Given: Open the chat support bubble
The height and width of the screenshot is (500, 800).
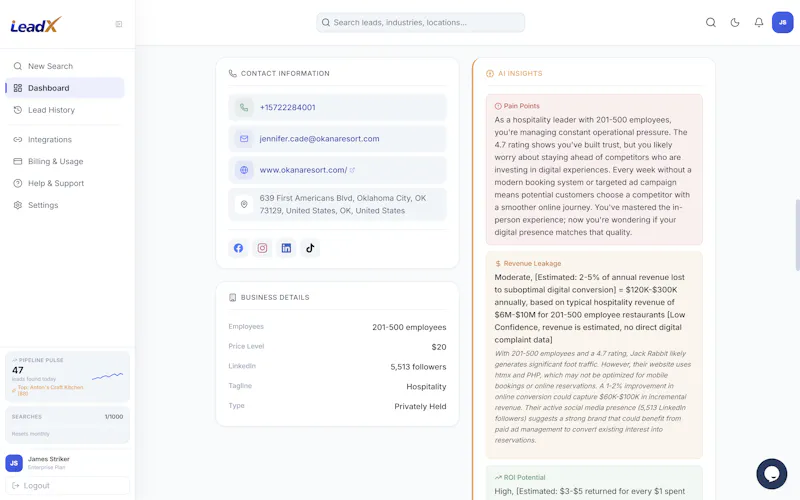Looking at the screenshot, I should [771, 473].
